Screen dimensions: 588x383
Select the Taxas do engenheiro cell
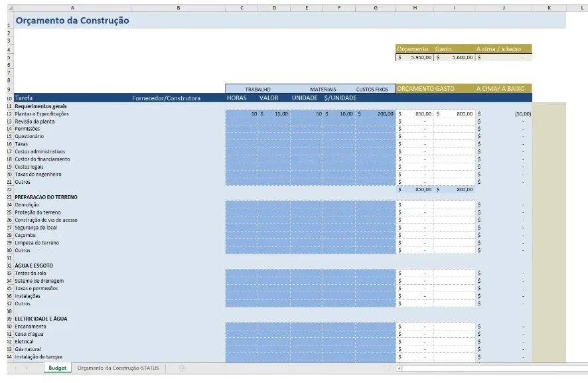click(38, 174)
